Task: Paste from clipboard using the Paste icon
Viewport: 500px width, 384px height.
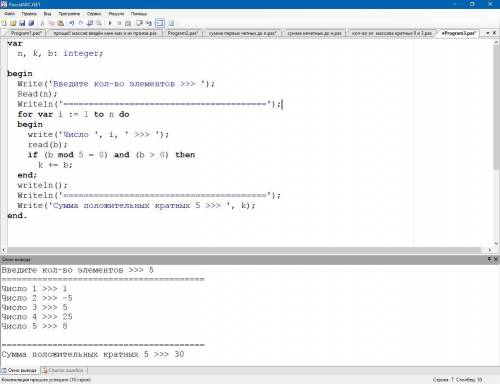Action: pos(61,23)
